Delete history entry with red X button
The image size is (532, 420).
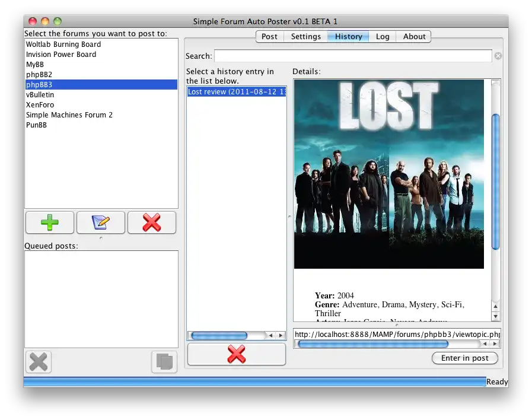(x=237, y=354)
